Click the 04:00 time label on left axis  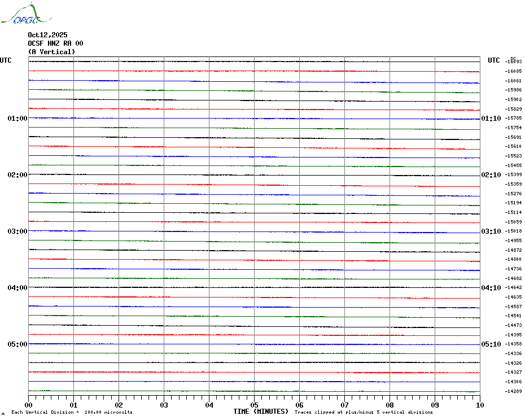[x=17, y=288]
